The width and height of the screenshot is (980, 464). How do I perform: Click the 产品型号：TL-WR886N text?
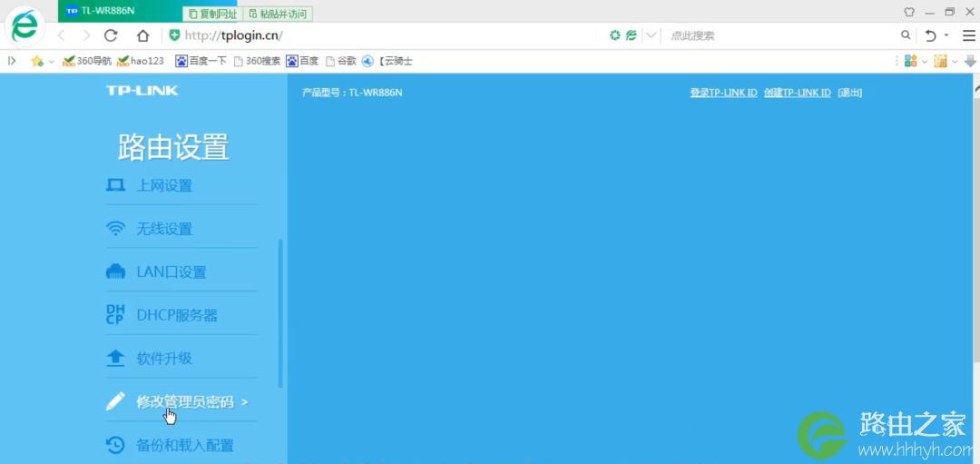coord(352,93)
